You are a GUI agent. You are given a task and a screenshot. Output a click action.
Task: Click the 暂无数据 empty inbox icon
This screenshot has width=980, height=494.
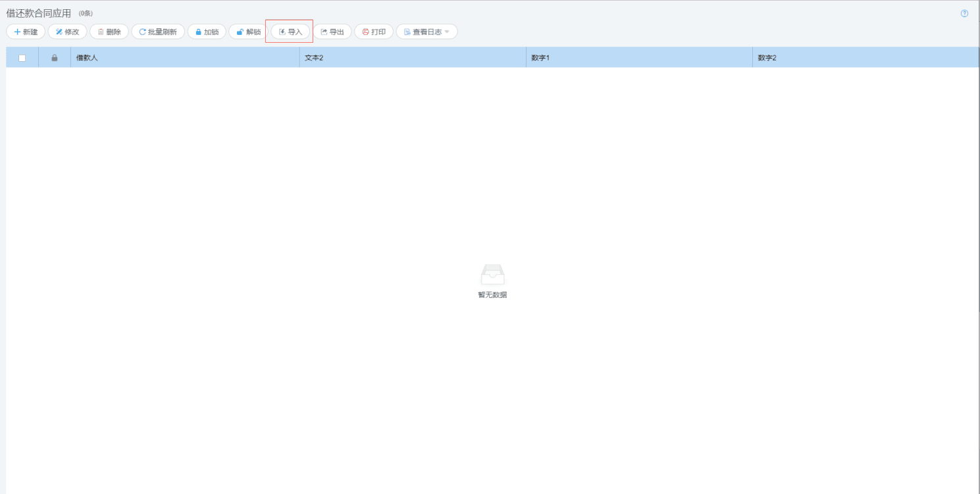point(493,274)
